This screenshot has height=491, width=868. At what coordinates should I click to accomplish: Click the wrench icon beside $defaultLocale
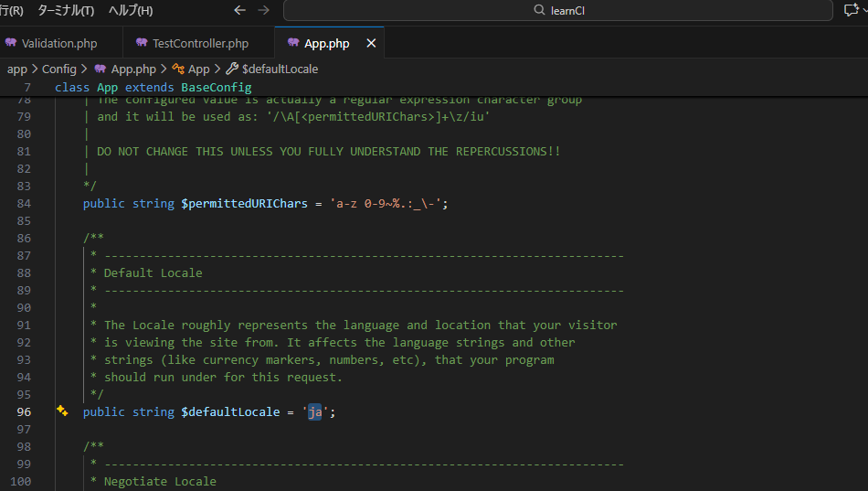[x=232, y=69]
